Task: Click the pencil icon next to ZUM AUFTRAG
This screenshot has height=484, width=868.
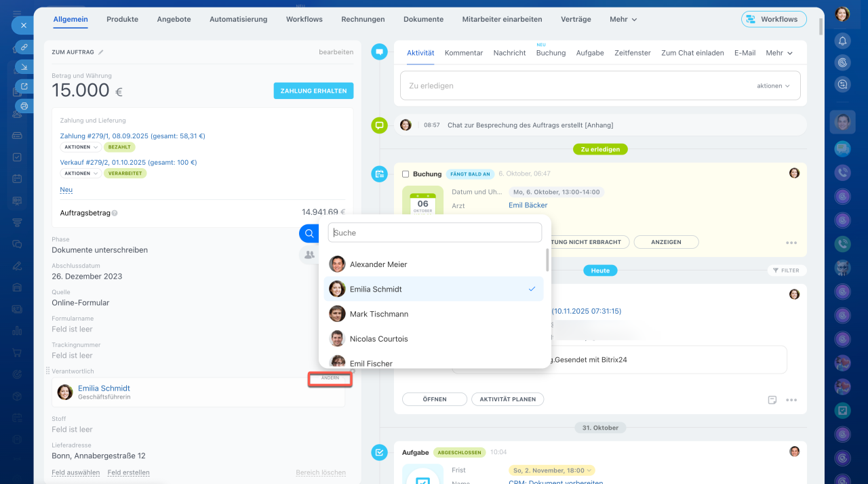Action: pyautogui.click(x=101, y=52)
